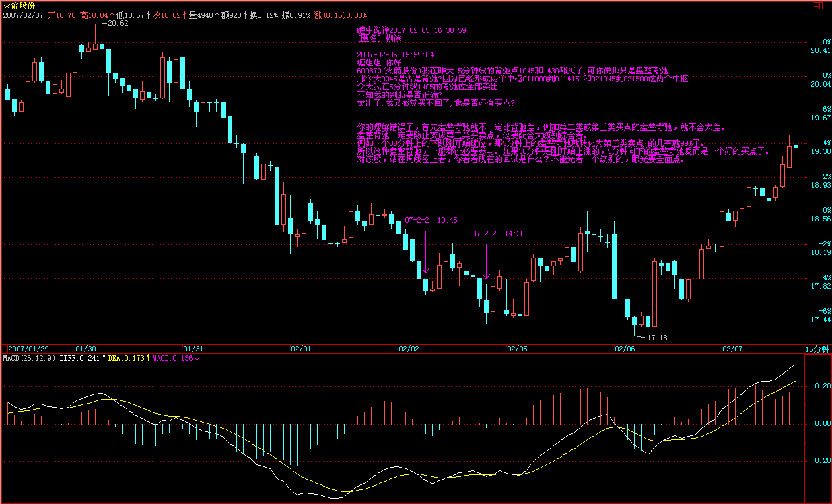Click the 01/31 date on time axis
Image resolution: width=832 pixels, height=504 pixels.
pyautogui.click(x=193, y=349)
